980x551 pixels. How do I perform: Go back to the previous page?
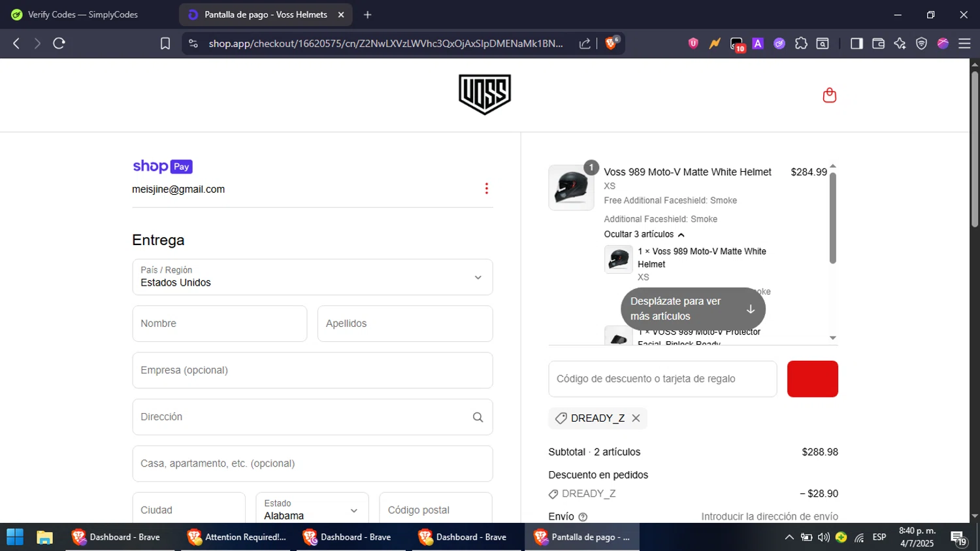pos(16,43)
